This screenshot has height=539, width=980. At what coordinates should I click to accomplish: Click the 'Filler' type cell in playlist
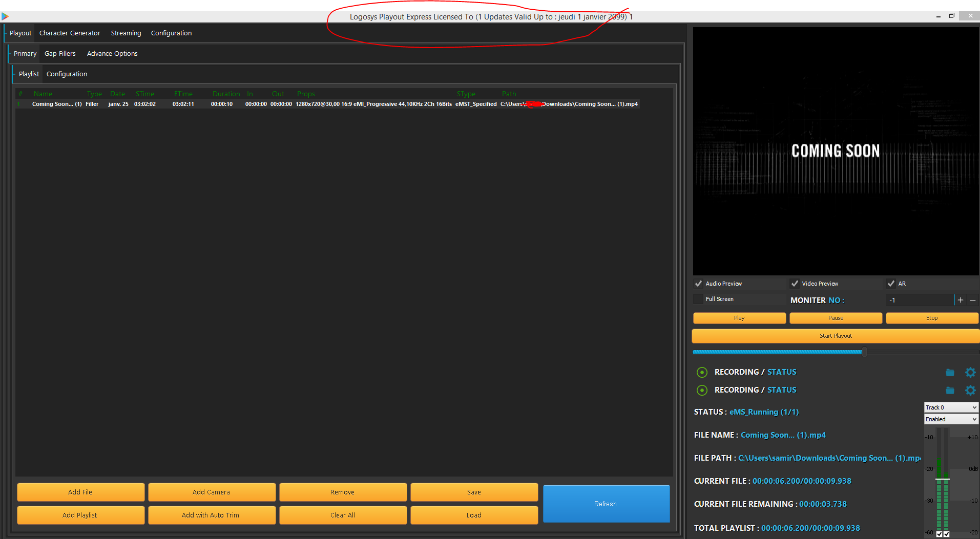92,104
